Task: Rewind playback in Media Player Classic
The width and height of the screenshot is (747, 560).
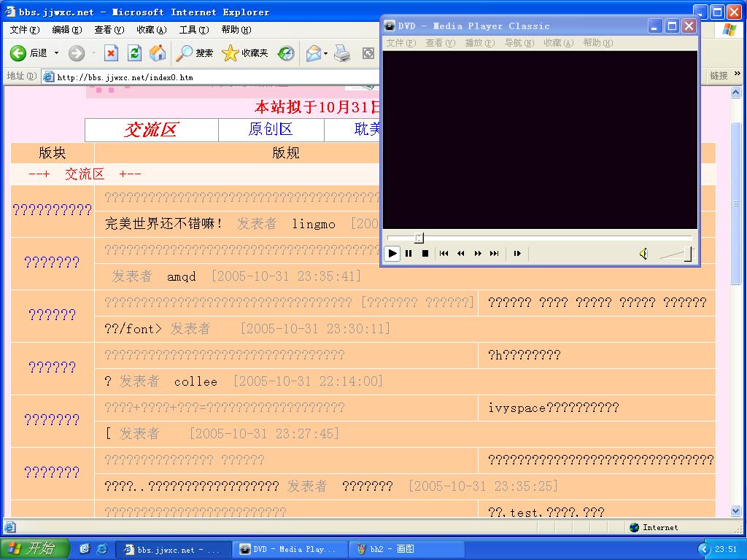Action: click(461, 253)
